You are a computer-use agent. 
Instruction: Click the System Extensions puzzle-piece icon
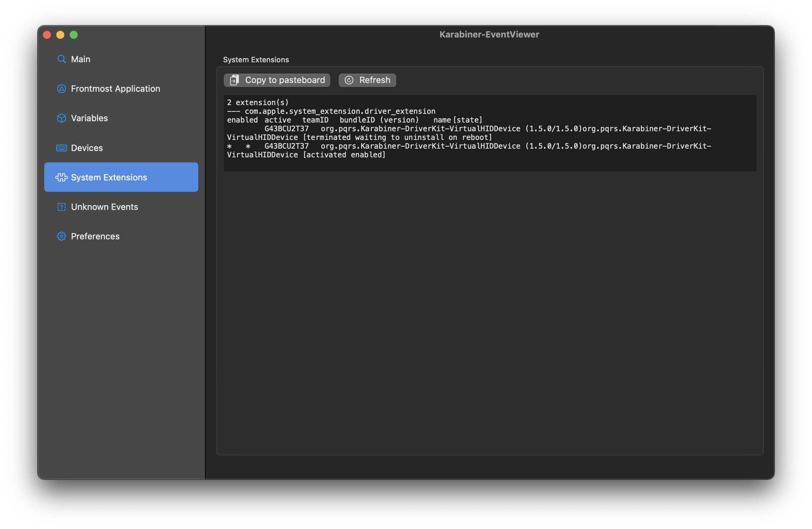(61, 177)
